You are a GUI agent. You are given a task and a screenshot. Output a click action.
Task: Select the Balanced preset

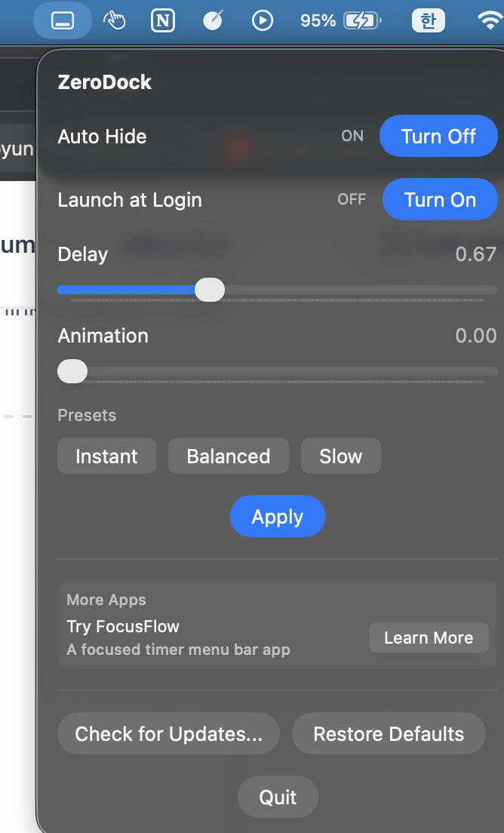(x=228, y=456)
